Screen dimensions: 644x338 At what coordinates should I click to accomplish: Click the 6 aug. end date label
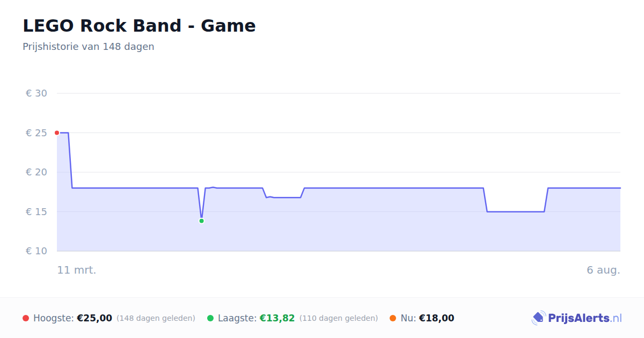603,270
